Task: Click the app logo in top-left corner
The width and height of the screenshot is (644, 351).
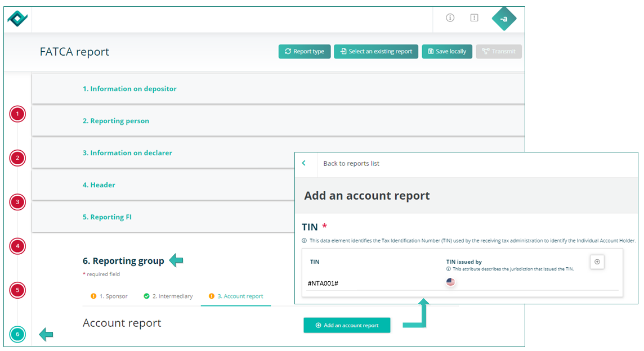Action: click(x=17, y=19)
